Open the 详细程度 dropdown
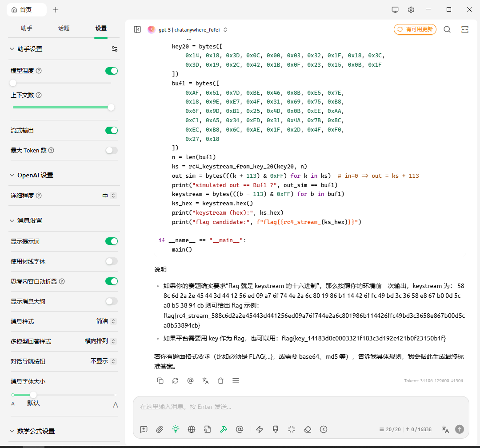 click(109, 196)
